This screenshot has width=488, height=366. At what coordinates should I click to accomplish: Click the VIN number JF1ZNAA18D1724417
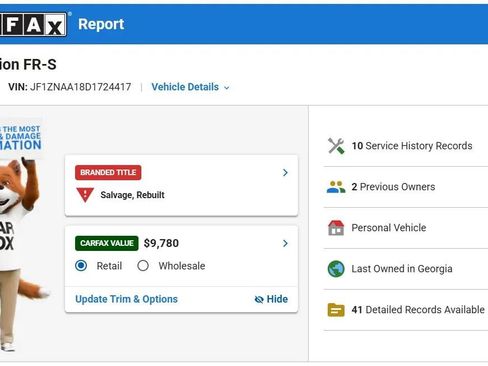click(x=80, y=87)
